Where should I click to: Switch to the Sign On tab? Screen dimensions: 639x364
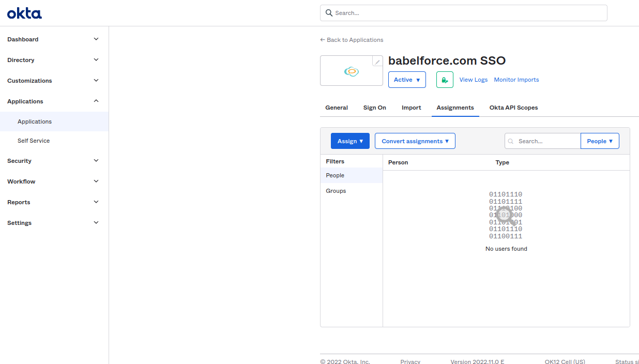click(x=375, y=108)
